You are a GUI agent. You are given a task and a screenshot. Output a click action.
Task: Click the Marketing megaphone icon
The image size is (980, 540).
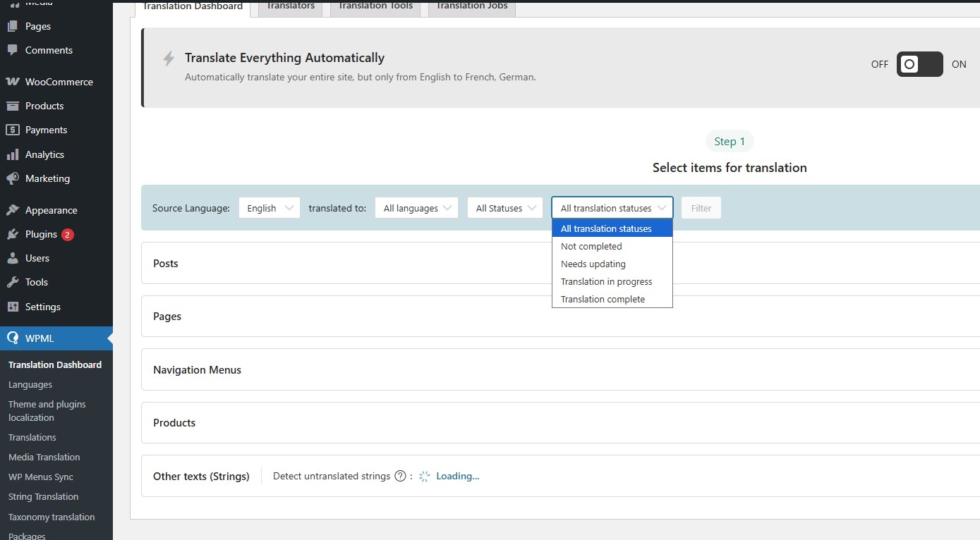click(13, 178)
